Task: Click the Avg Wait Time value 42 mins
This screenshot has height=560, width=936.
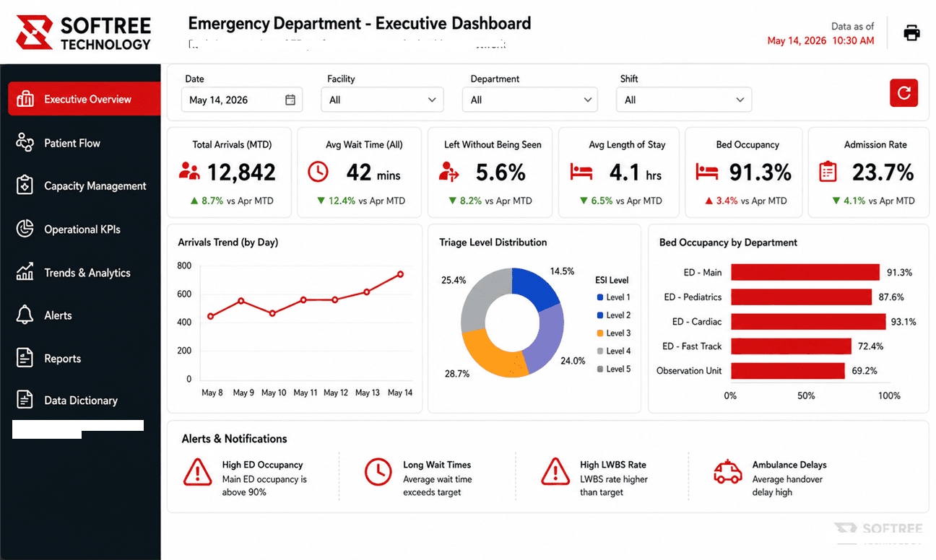Action: [373, 172]
